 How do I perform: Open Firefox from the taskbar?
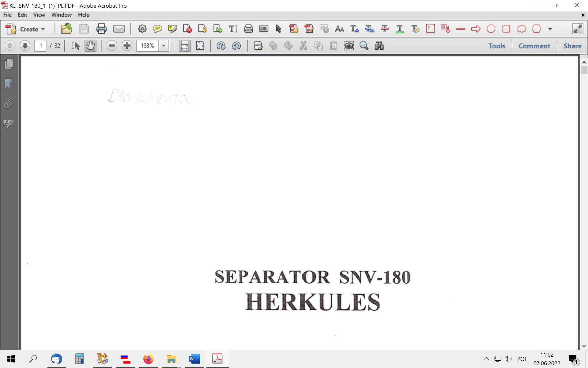tap(148, 358)
